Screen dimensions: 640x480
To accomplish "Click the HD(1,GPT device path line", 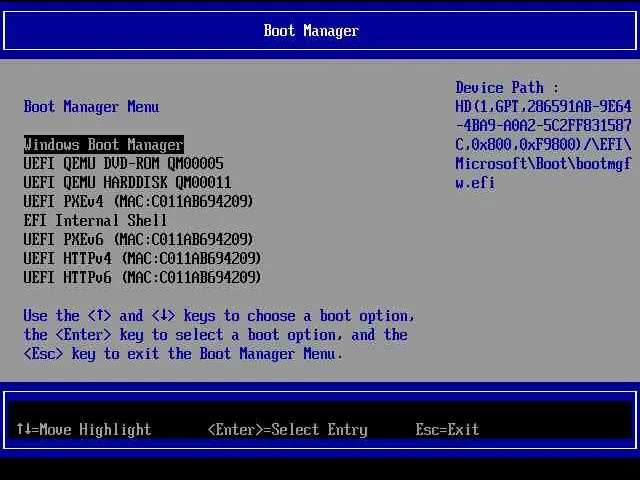I will pos(543,107).
